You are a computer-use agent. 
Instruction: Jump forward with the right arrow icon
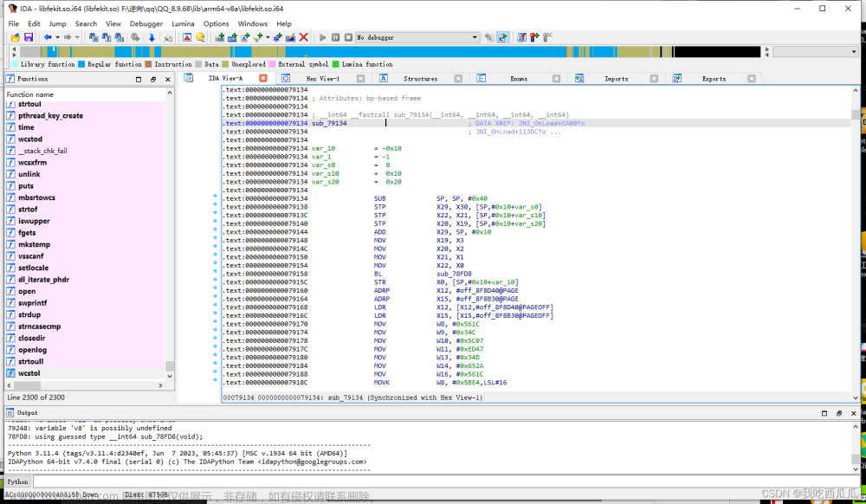[x=68, y=37]
